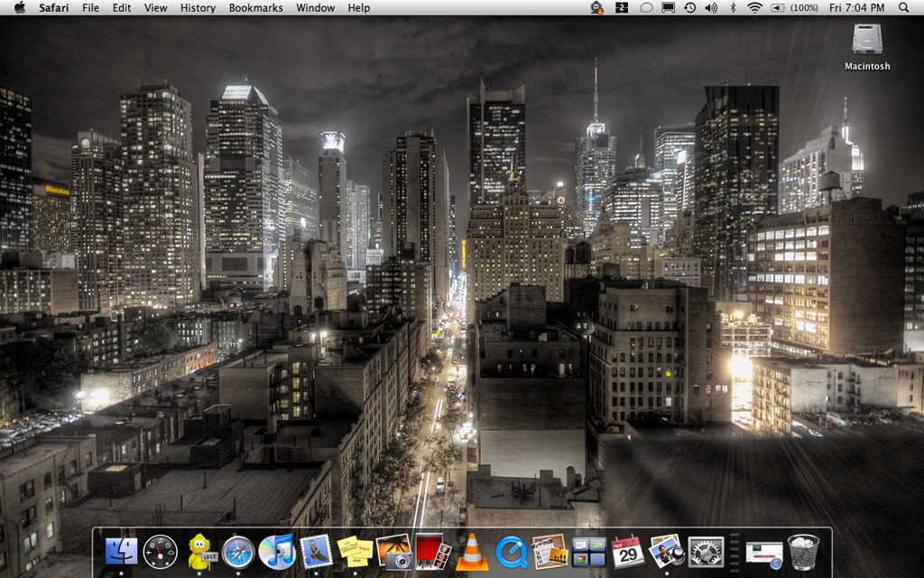The height and width of the screenshot is (578, 924).
Task: Open the View menu
Action: (x=155, y=7)
